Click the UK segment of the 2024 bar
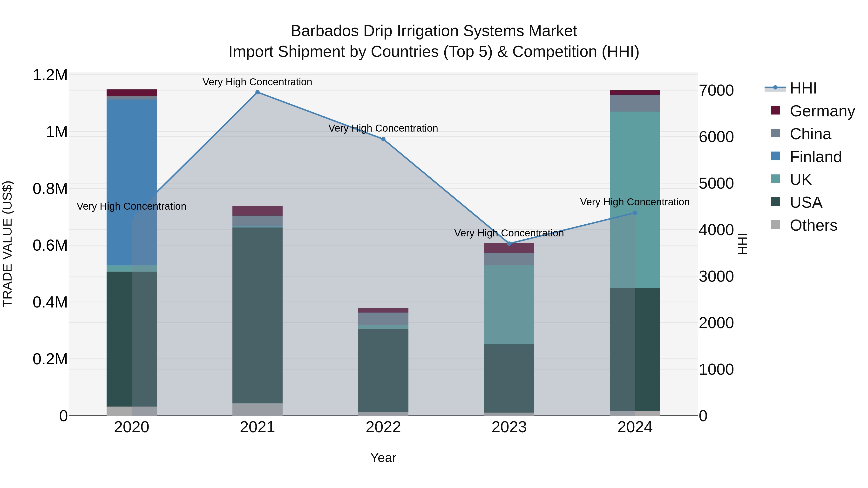868x488 pixels. (x=635, y=200)
